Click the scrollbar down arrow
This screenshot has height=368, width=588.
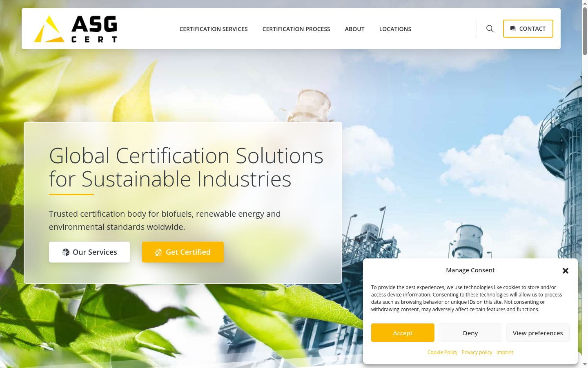pyautogui.click(x=585, y=364)
